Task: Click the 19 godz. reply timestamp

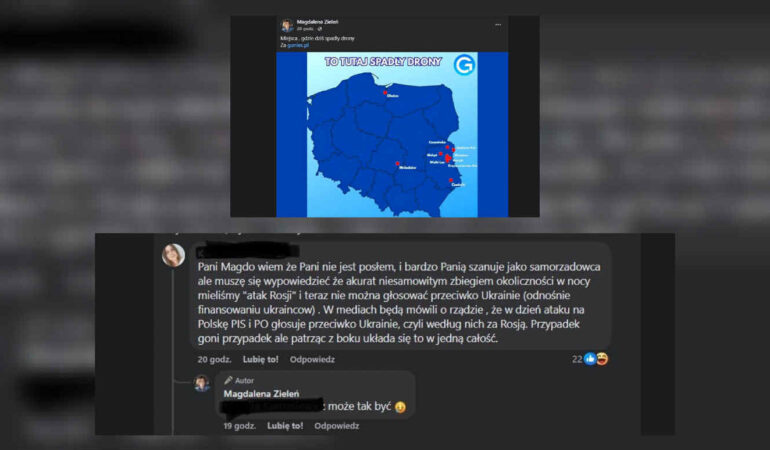Action: click(x=240, y=426)
